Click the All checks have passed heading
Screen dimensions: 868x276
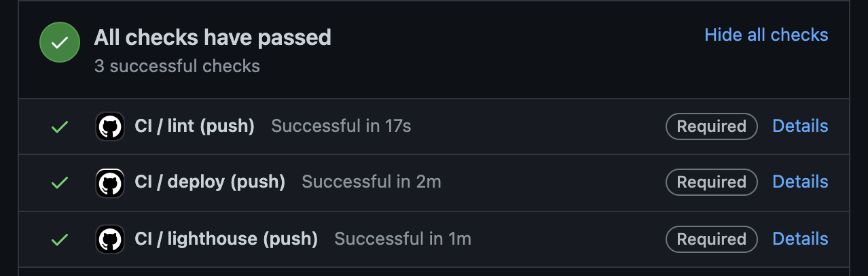[213, 37]
